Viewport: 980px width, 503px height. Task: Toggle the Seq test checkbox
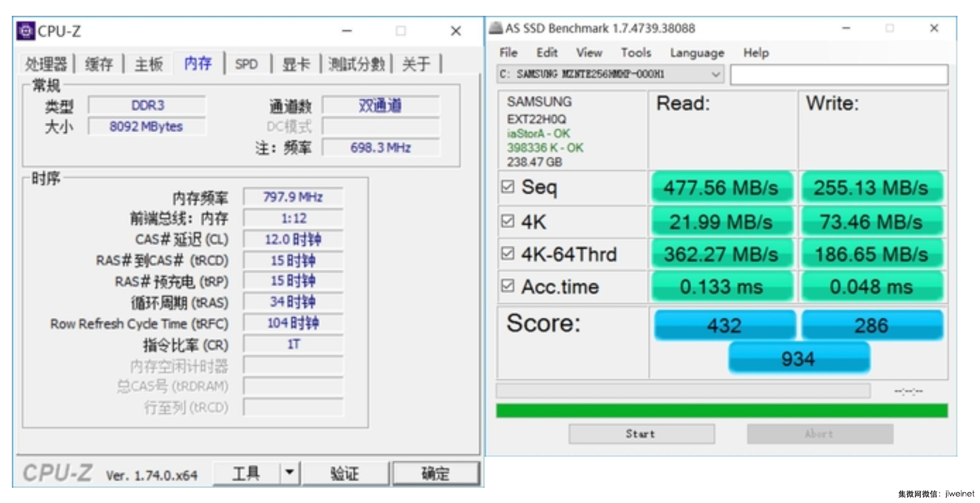click(x=508, y=186)
